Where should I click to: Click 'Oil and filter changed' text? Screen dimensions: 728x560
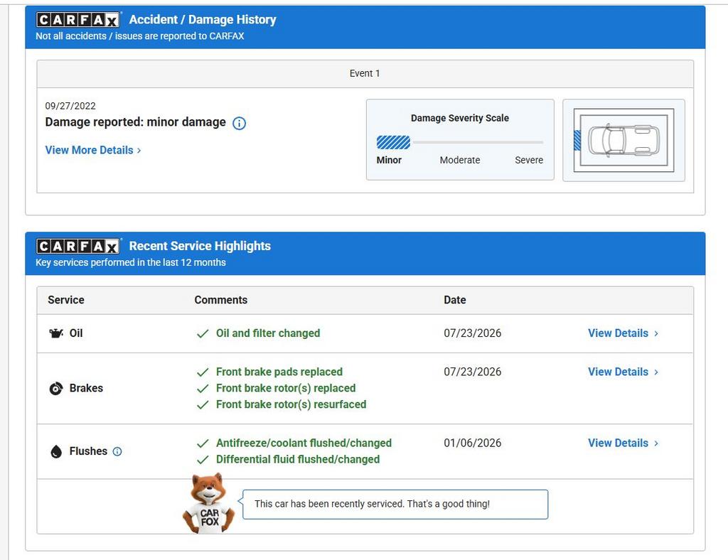point(268,333)
